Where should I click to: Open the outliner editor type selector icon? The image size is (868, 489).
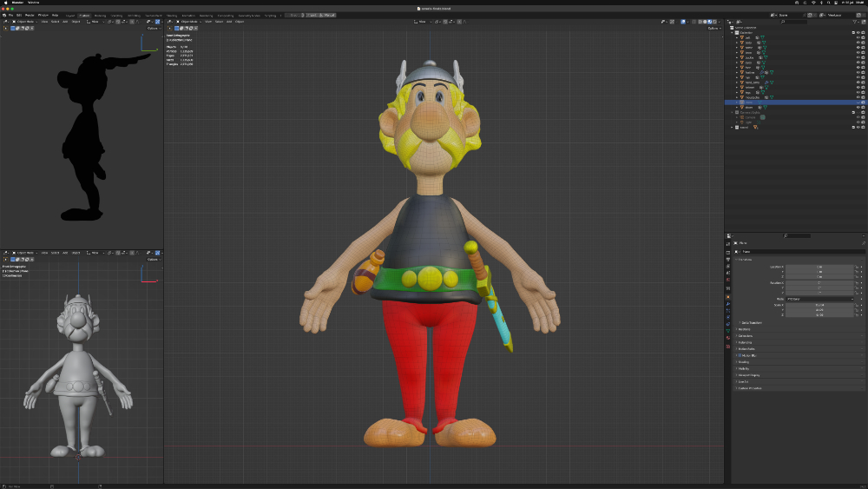[730, 22]
